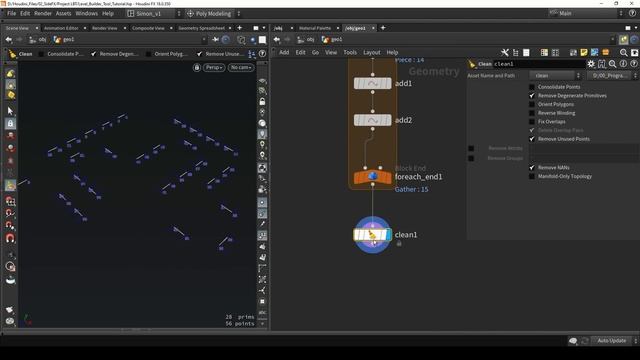
Task: Click the secure selection lock tool
Action: [x=11, y=123]
